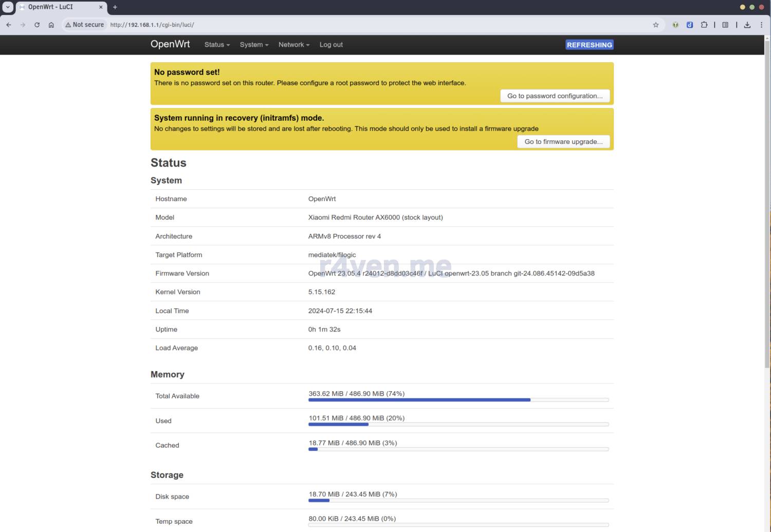Select the OpenWrt - LuCI browser tab
This screenshot has height=532, width=771.
(x=57, y=7)
